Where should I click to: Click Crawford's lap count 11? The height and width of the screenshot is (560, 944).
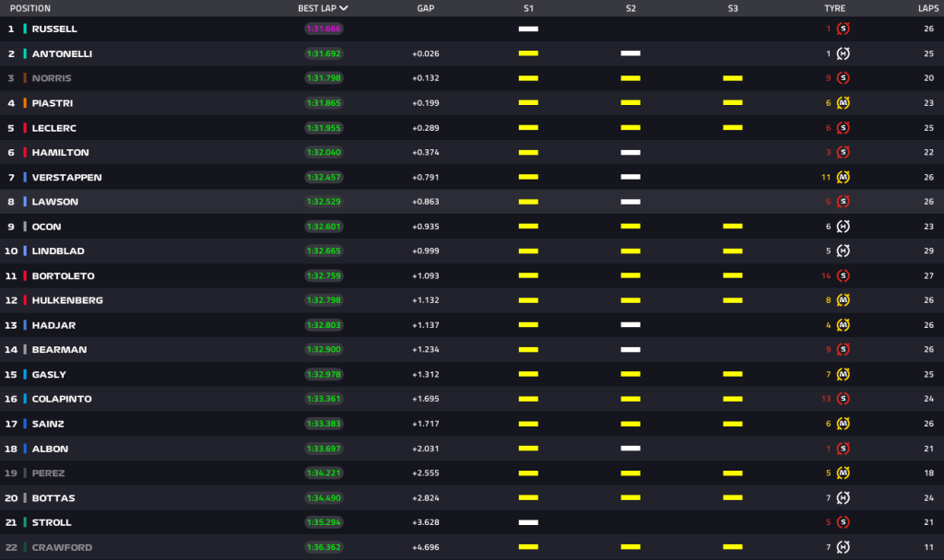point(929,547)
